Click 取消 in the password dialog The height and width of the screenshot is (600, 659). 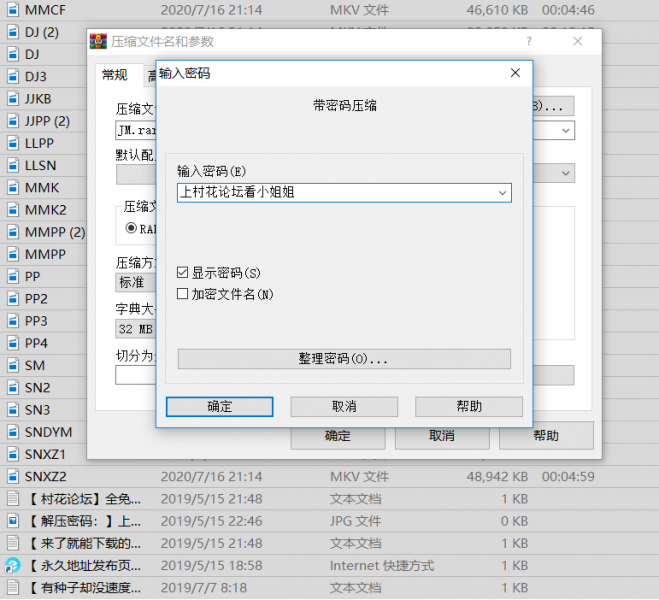point(344,407)
